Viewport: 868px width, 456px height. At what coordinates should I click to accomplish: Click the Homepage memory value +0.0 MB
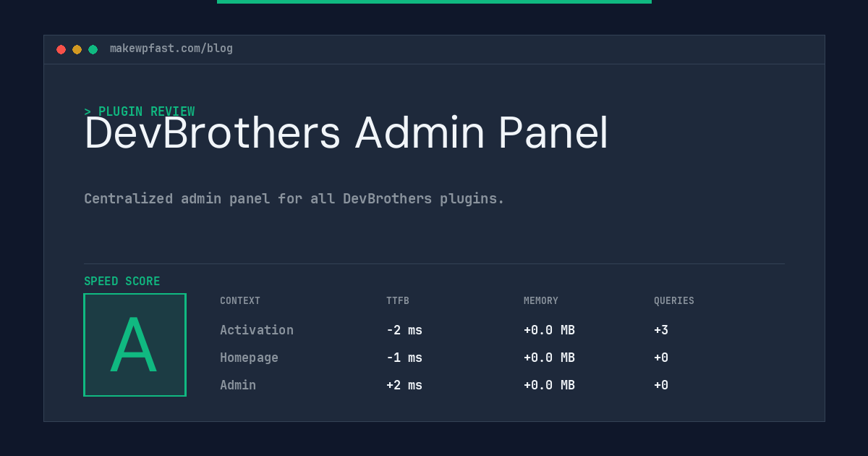549,358
